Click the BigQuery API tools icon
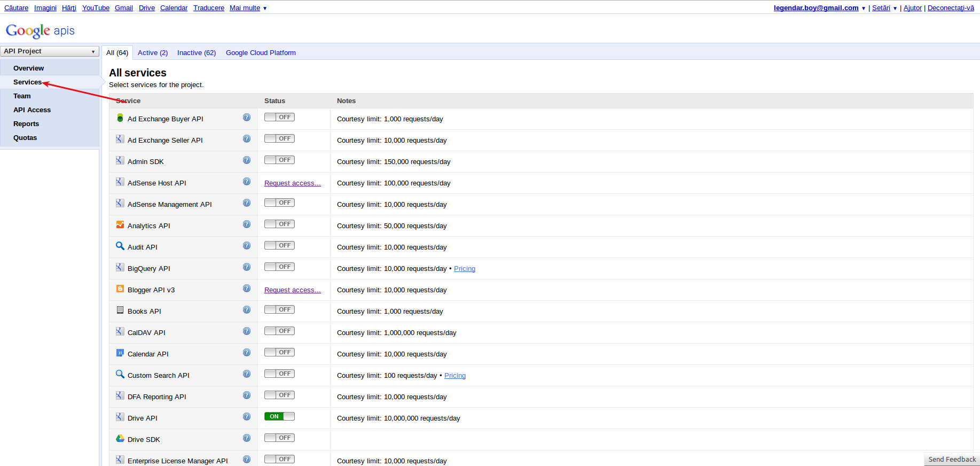Image resolution: width=980 pixels, height=466 pixels. (x=120, y=267)
